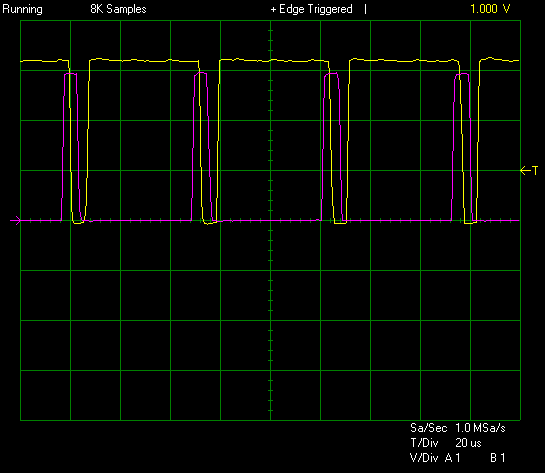The image size is (545, 473).
Task: Click the second magenta pulse peak
Action: point(201,73)
